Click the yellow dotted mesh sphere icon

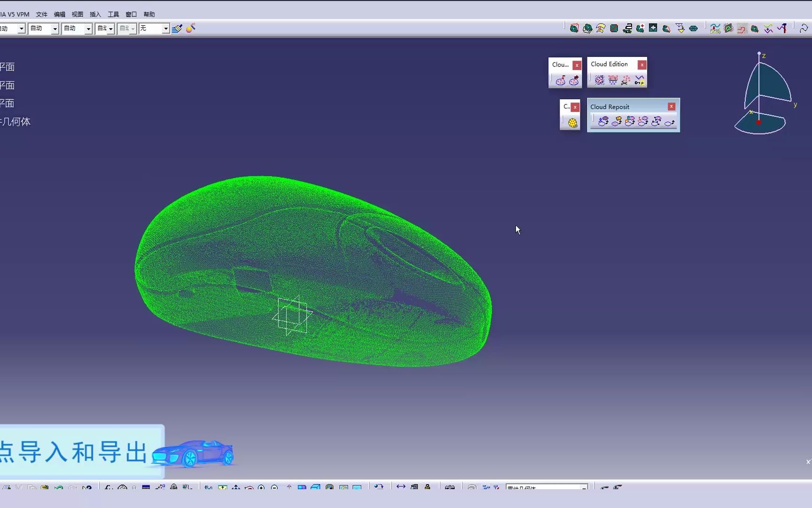[x=572, y=123]
